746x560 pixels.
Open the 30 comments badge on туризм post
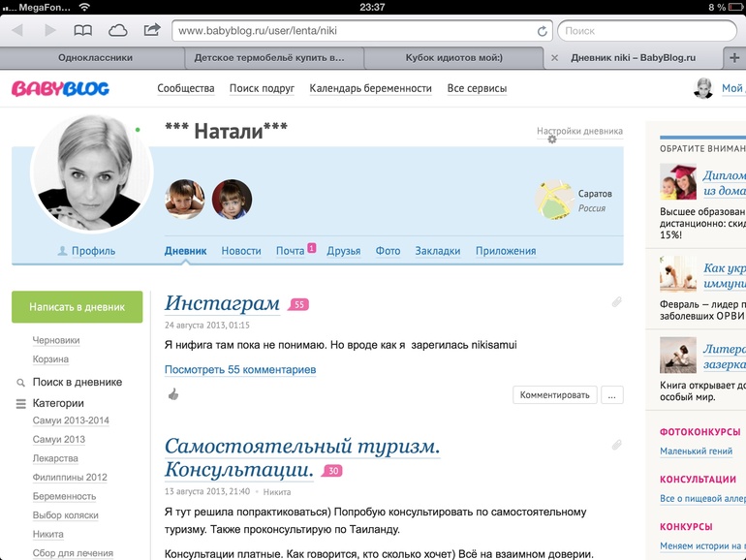click(332, 471)
